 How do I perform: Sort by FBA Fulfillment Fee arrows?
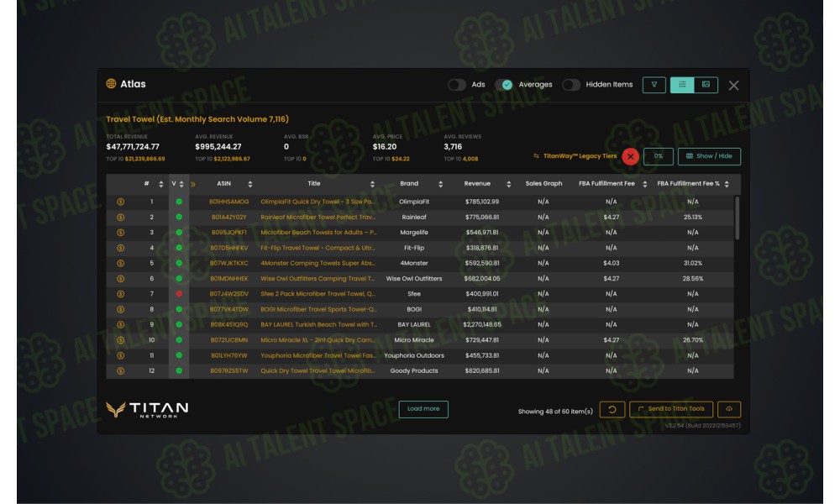[x=645, y=184]
